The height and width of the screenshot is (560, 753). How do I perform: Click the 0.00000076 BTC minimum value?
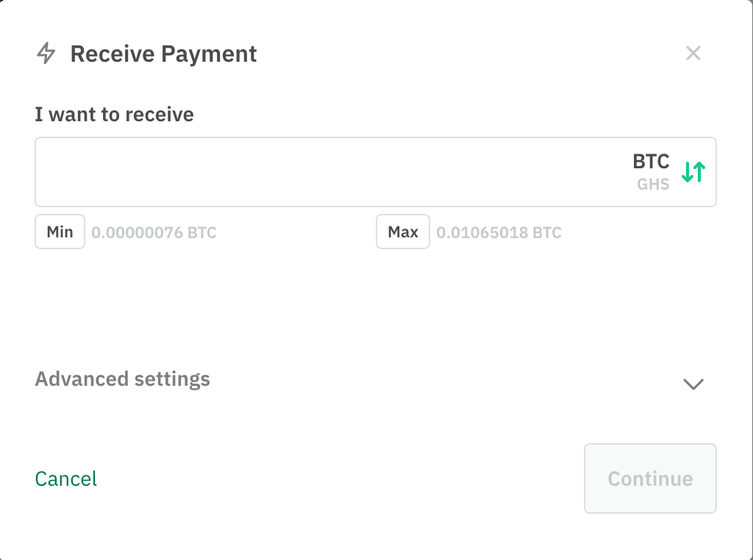(154, 233)
